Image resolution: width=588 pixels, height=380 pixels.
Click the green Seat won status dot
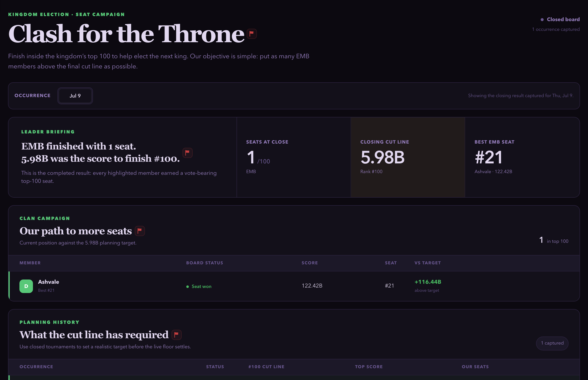pos(187,286)
